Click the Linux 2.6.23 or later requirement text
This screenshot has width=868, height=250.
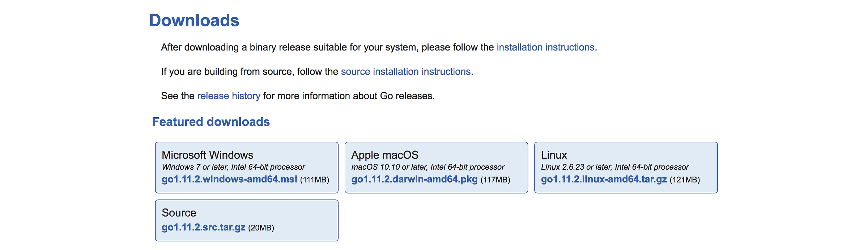click(614, 167)
